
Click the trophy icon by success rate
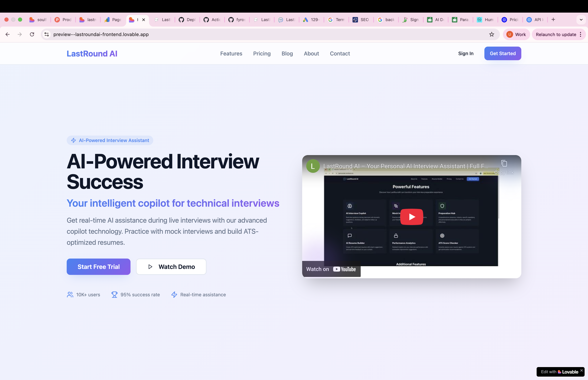pos(114,295)
